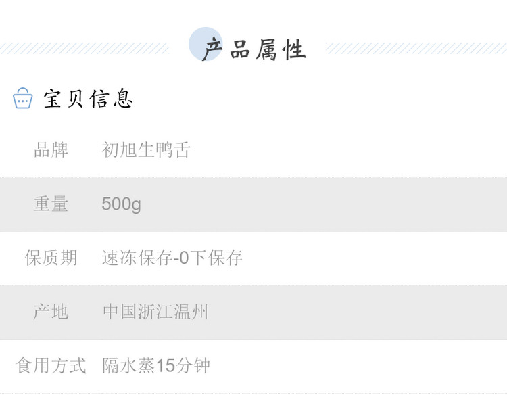Click the left striped divider decoration
507x420 pixels.
pyautogui.click(x=84, y=49)
